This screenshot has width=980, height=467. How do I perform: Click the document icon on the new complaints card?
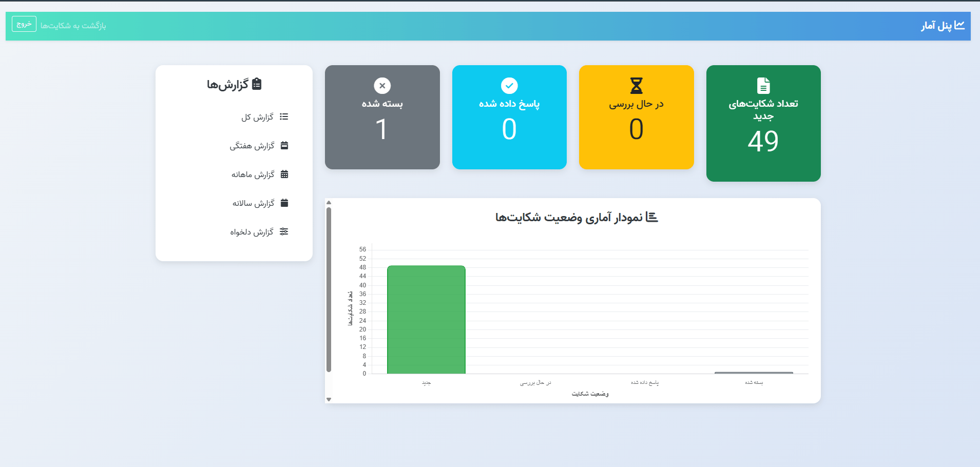(x=763, y=85)
